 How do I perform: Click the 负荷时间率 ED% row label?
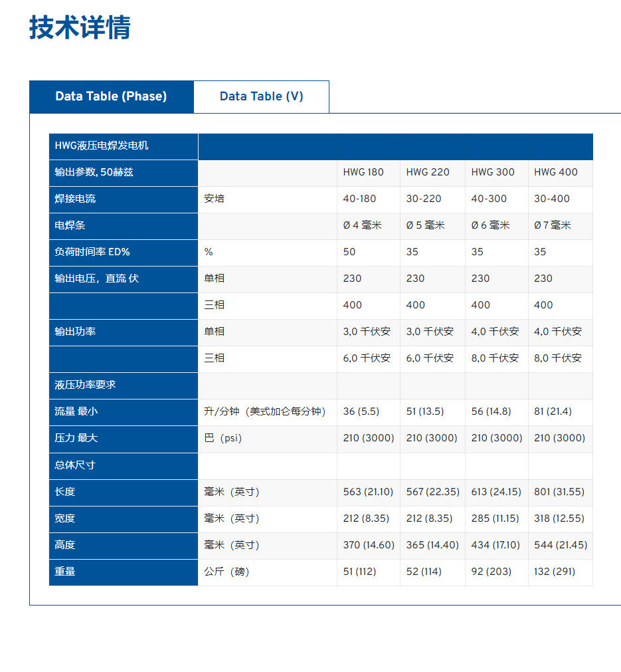92,252
